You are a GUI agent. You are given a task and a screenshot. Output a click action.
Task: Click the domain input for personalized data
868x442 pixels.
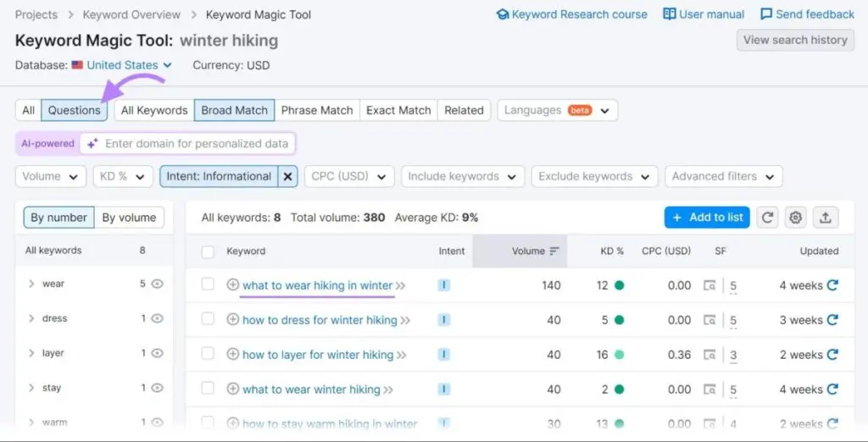[197, 143]
